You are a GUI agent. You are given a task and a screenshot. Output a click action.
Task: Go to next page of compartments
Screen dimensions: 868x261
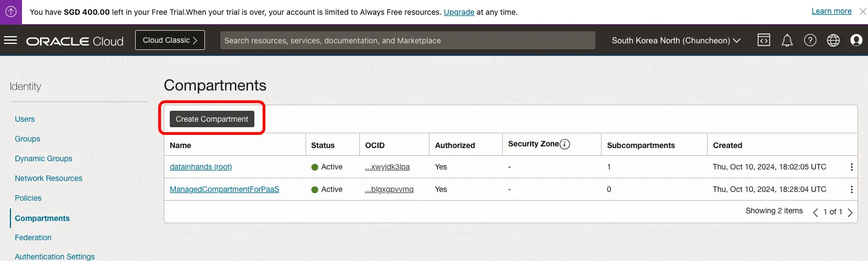850,212
